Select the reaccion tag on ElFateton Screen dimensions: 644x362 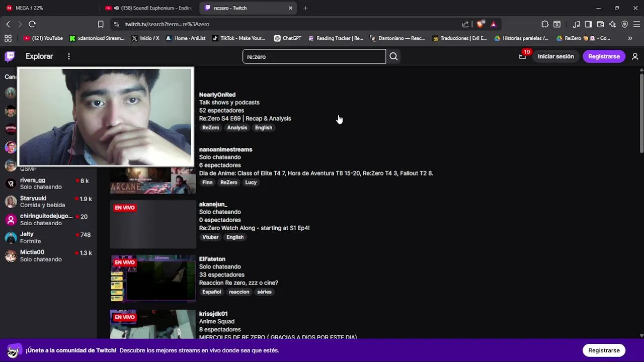click(239, 292)
